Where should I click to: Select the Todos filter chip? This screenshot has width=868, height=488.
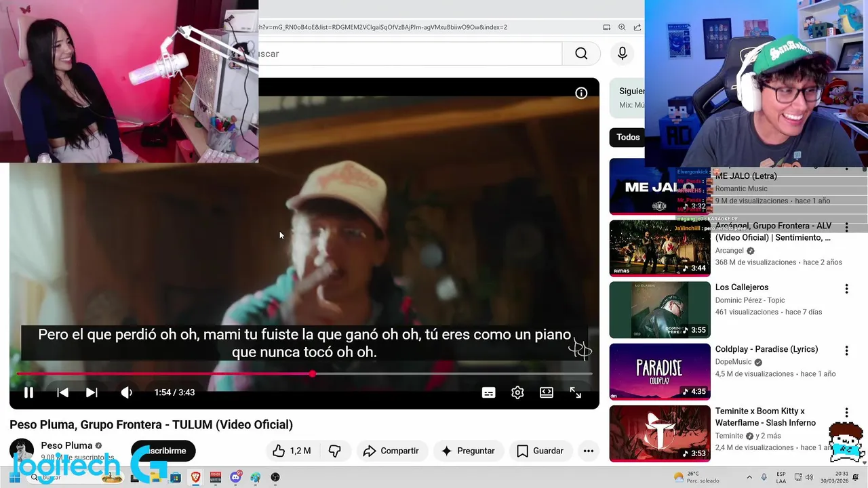(628, 137)
